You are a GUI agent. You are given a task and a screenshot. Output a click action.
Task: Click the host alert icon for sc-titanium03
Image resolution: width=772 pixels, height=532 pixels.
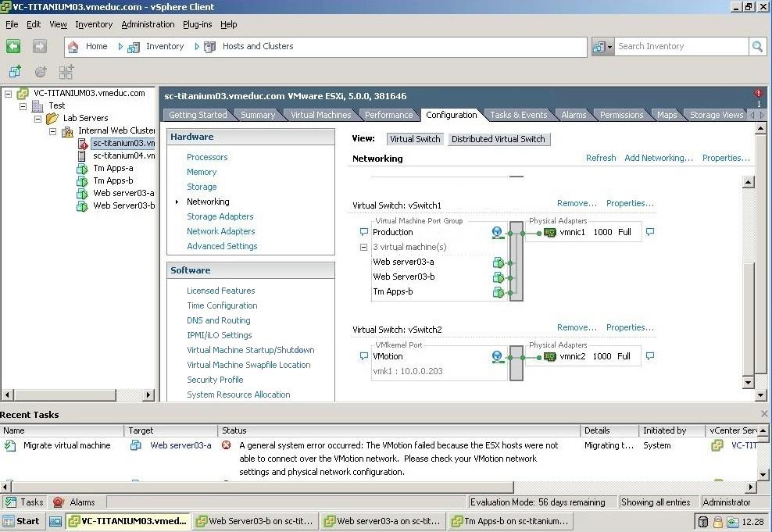83,143
